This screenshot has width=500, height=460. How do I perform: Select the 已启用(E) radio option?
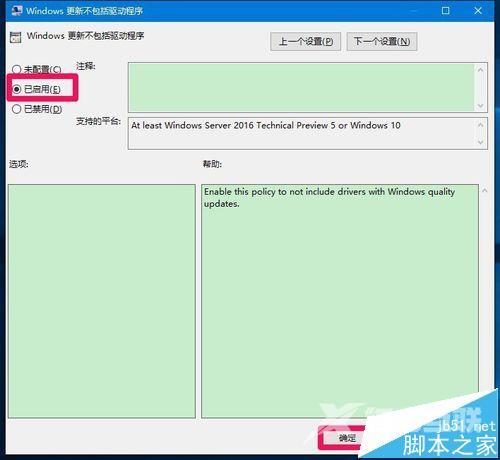[x=36, y=89]
